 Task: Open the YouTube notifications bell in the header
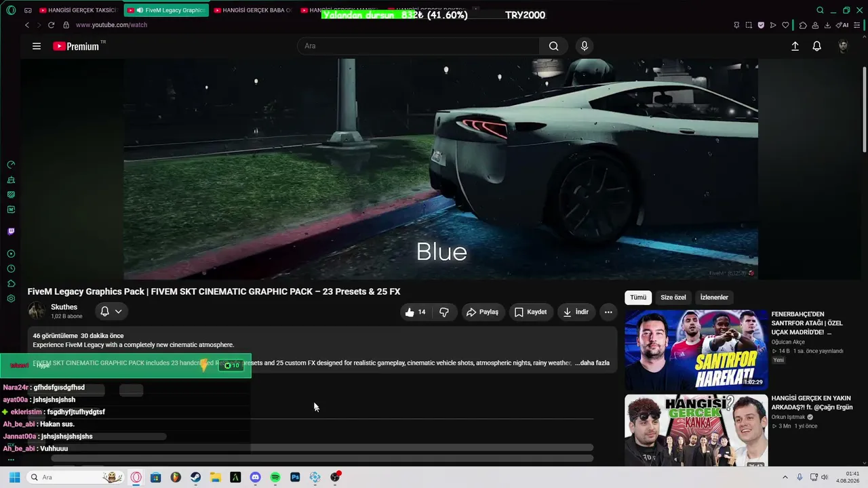[x=817, y=46]
